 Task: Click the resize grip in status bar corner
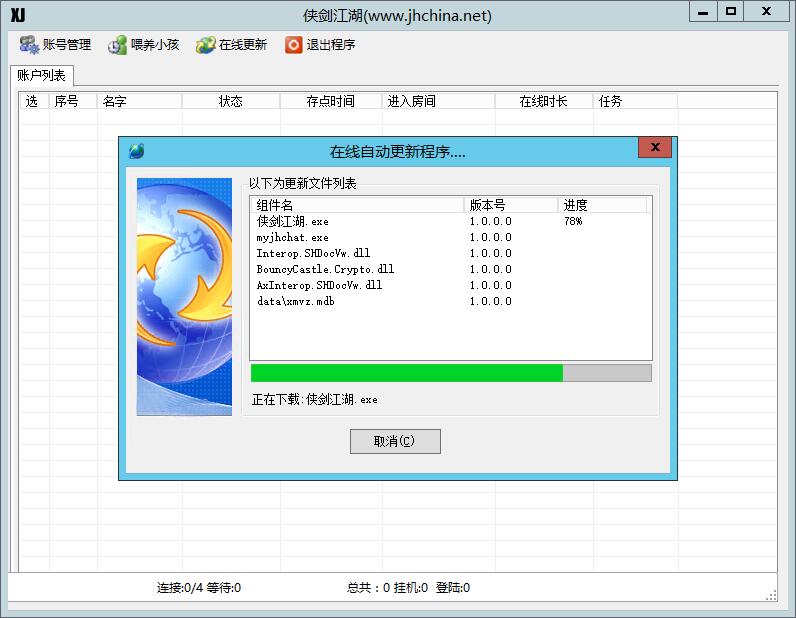point(771,595)
